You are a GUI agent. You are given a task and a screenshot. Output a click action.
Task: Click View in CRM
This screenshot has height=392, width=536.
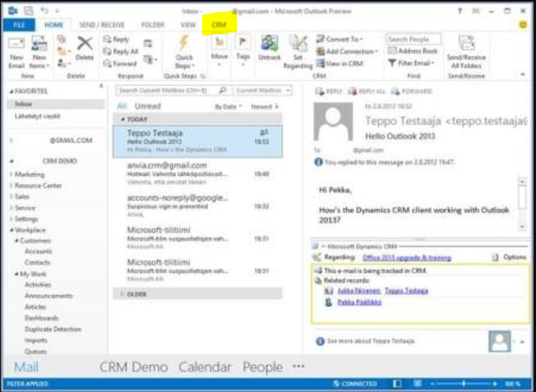click(339, 63)
